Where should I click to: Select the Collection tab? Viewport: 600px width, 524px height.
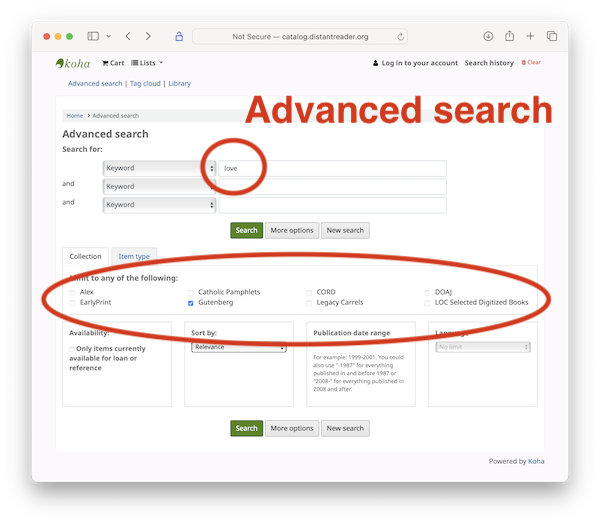point(85,257)
